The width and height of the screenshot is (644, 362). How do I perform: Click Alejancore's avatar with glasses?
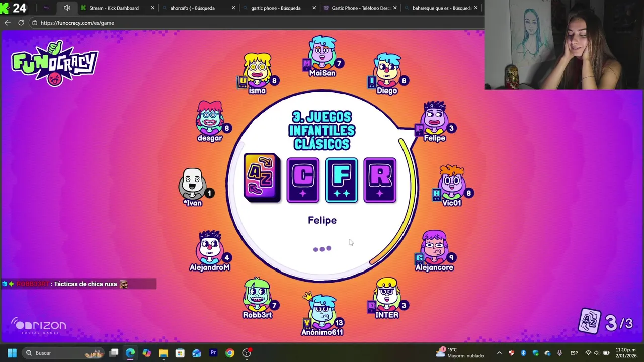434,247
